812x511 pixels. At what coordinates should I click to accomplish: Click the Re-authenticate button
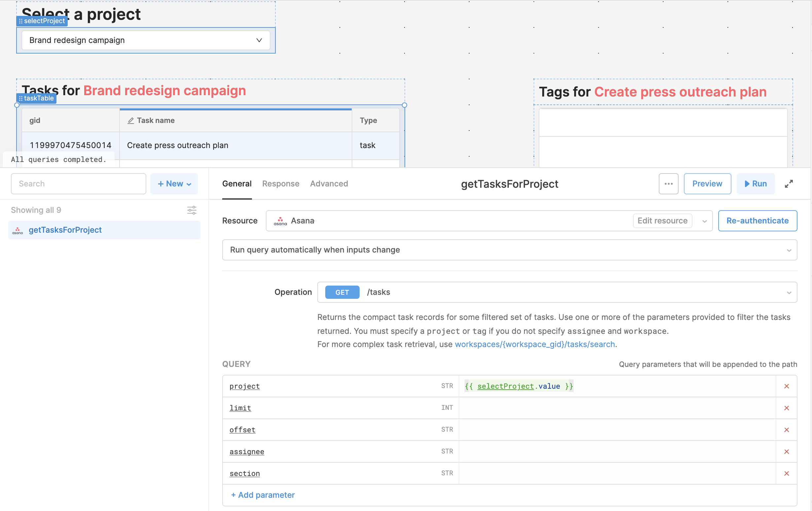(758, 221)
